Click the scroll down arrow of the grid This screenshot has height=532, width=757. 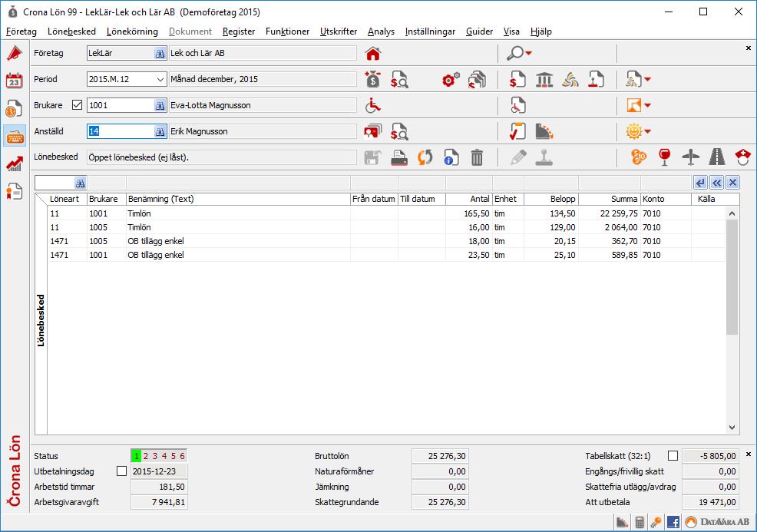(732, 428)
